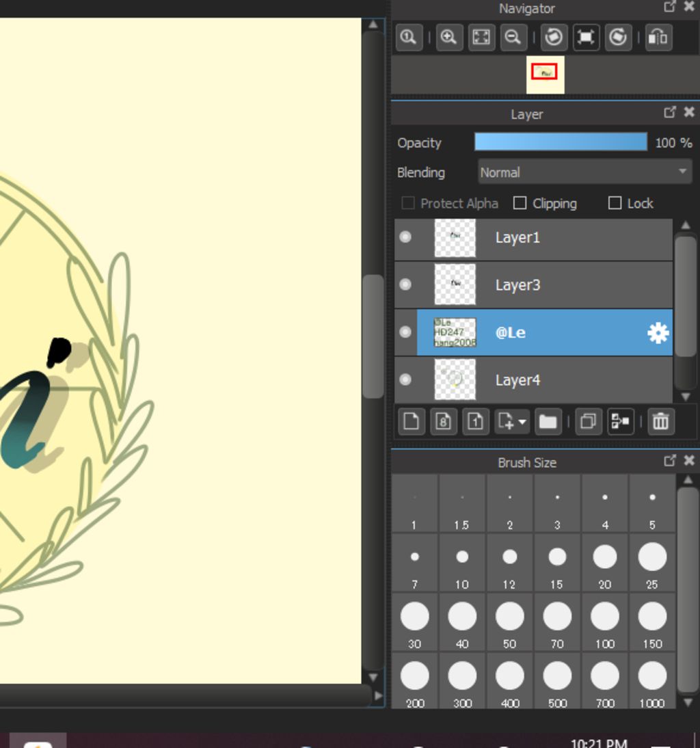Click layer list scroll down arrow
Viewport: 700px width, 748px height.
[x=686, y=397]
